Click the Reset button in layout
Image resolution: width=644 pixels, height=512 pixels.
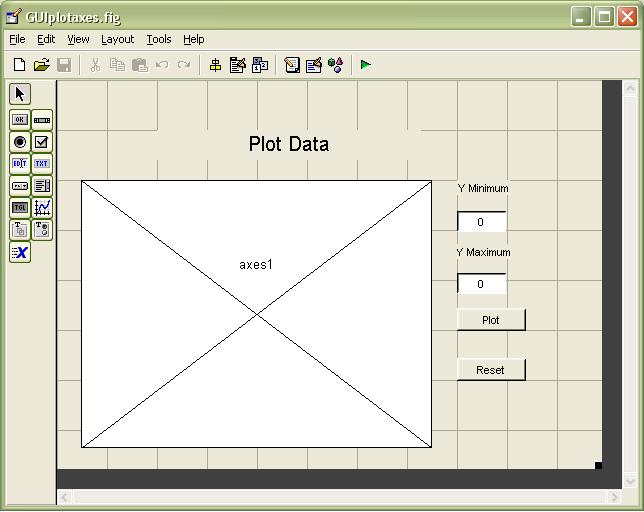pos(490,370)
